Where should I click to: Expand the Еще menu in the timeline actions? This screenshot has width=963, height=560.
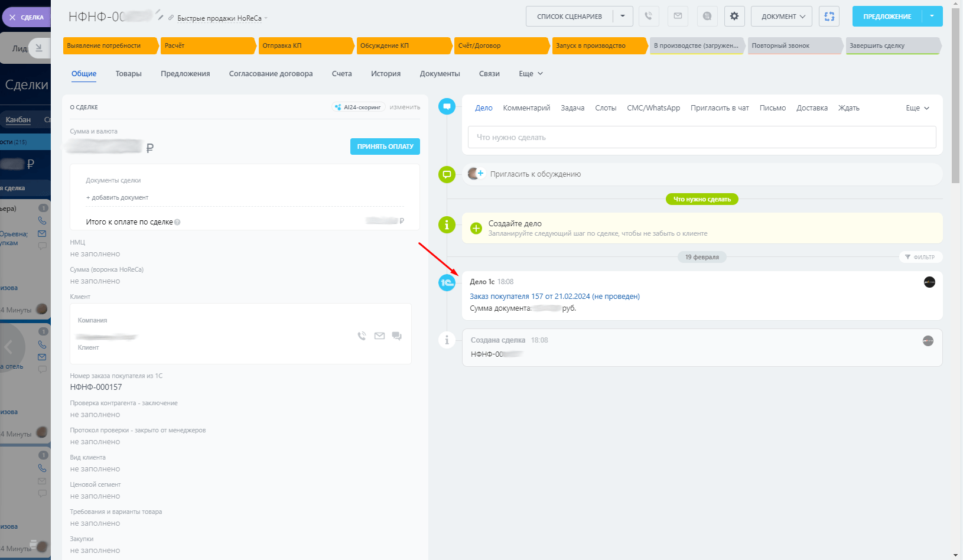click(918, 108)
